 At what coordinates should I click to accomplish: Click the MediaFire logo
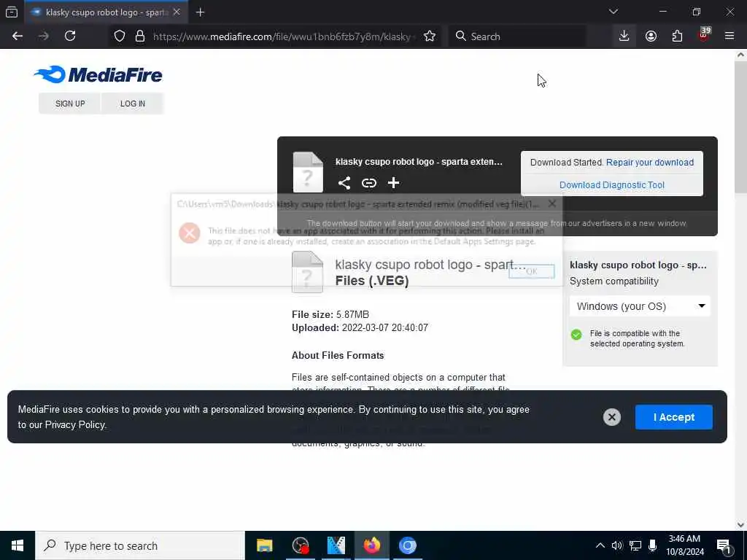(x=98, y=75)
